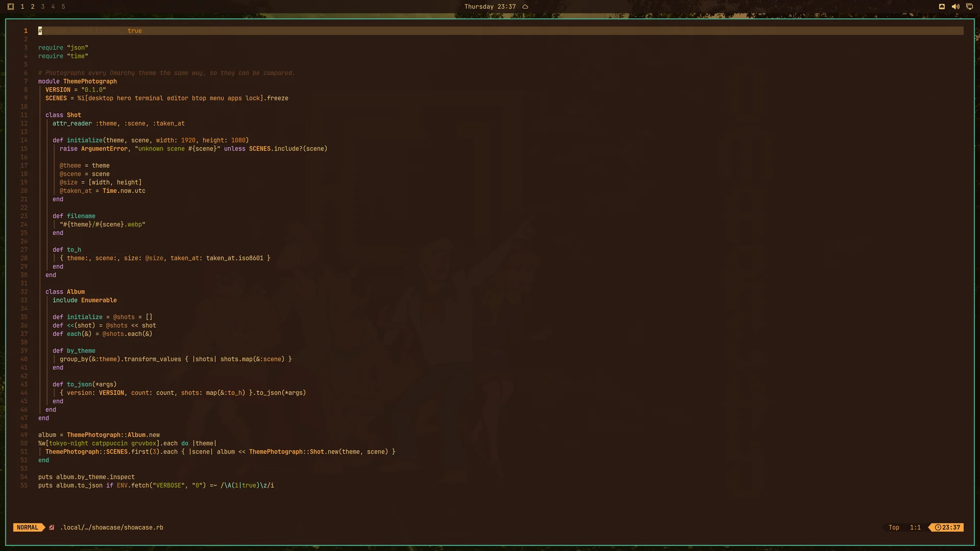This screenshot has height=551, width=980.
Task: Click the display monitor icon in the tray
Action: [969, 7]
